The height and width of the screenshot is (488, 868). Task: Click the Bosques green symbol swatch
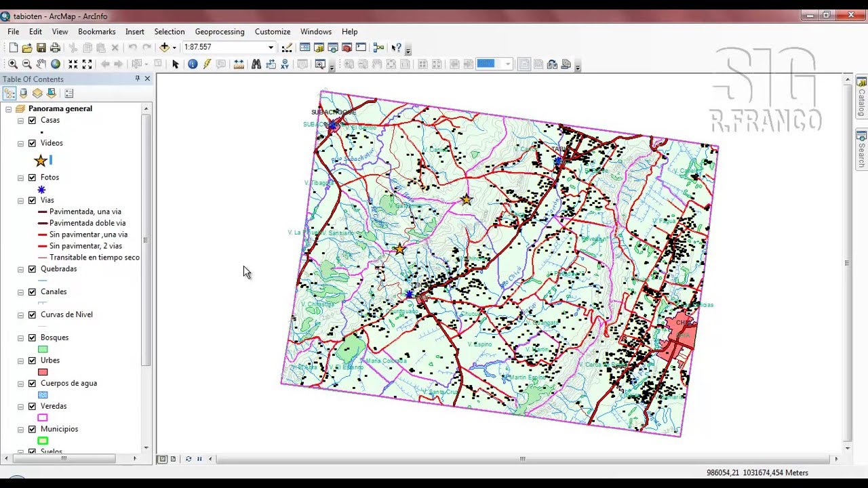pos(43,349)
